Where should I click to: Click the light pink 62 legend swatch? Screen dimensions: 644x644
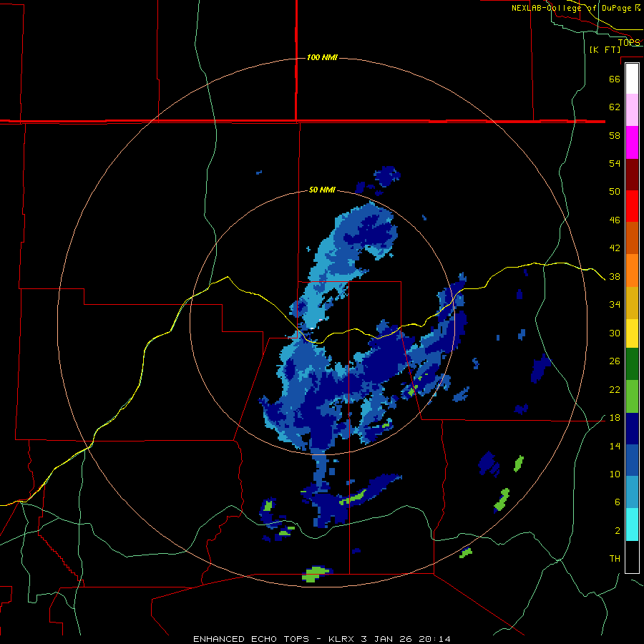pyautogui.click(x=632, y=110)
